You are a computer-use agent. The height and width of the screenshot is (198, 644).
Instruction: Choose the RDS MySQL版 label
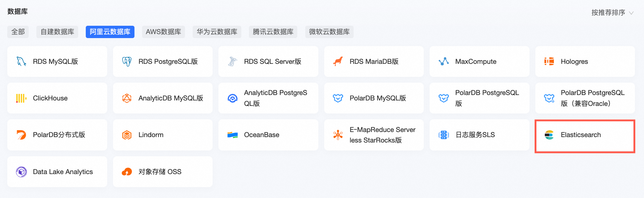[56, 62]
